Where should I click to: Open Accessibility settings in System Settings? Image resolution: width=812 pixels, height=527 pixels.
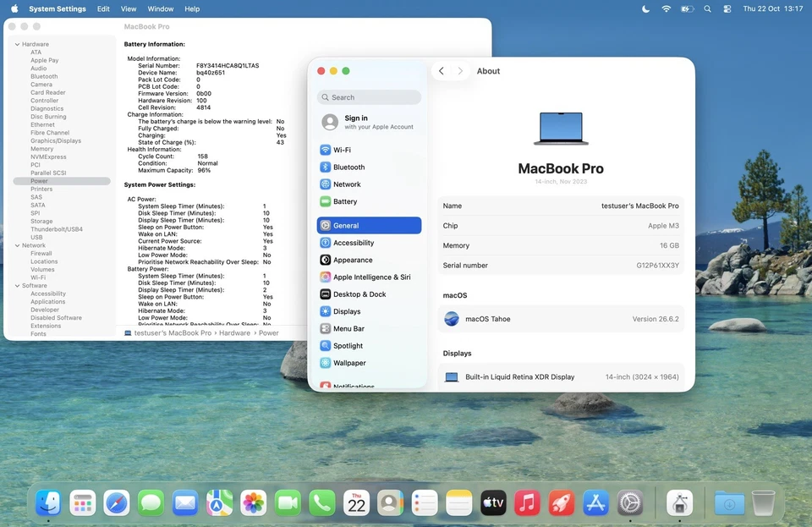369,243
